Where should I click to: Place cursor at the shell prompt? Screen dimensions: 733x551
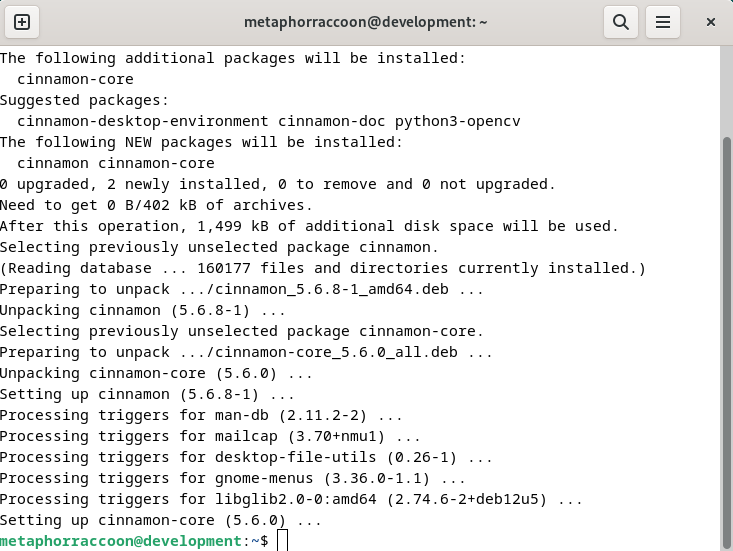click(282, 541)
